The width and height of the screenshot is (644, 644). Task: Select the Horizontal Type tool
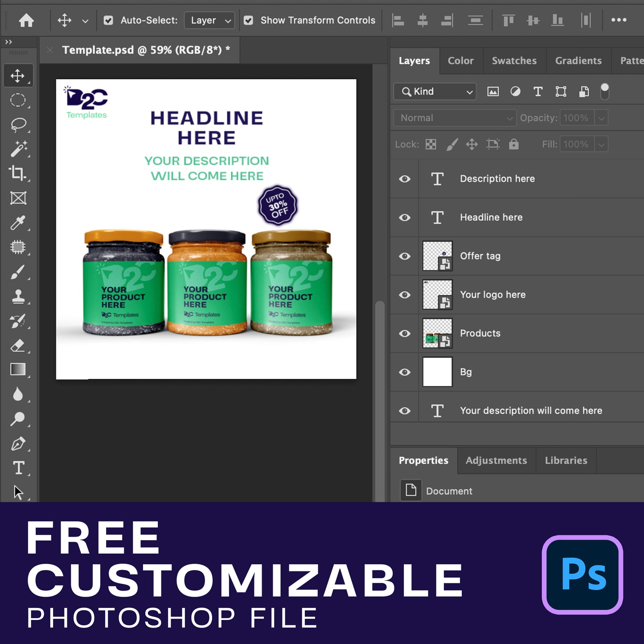(18, 468)
